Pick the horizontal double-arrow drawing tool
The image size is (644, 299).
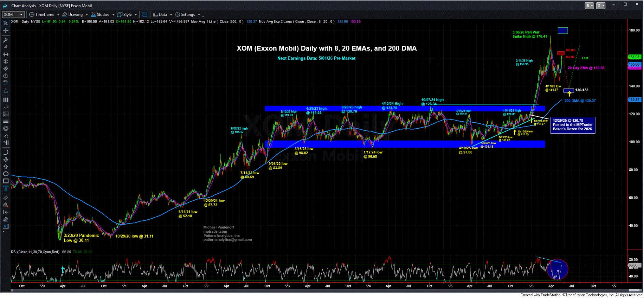point(5,54)
